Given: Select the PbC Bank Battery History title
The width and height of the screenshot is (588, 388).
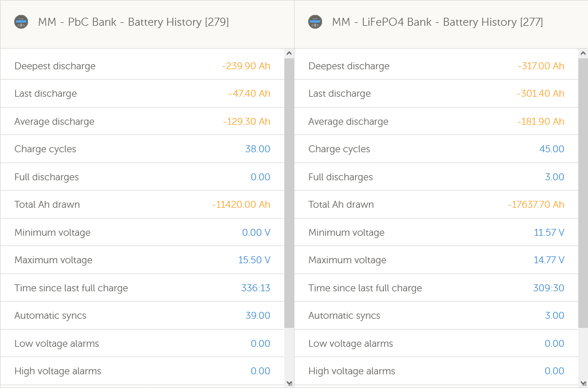Looking at the screenshot, I should [x=133, y=22].
